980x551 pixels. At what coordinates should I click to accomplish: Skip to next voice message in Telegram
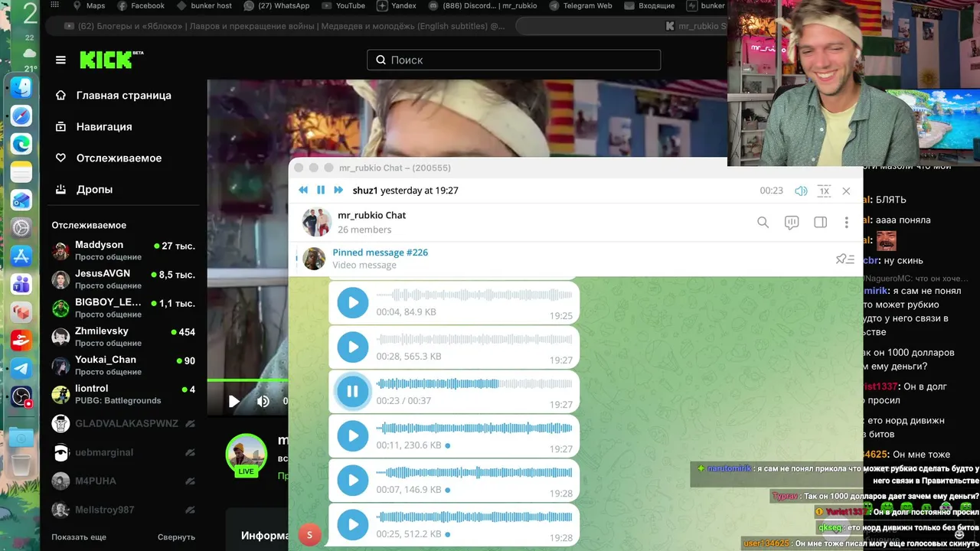[338, 191]
